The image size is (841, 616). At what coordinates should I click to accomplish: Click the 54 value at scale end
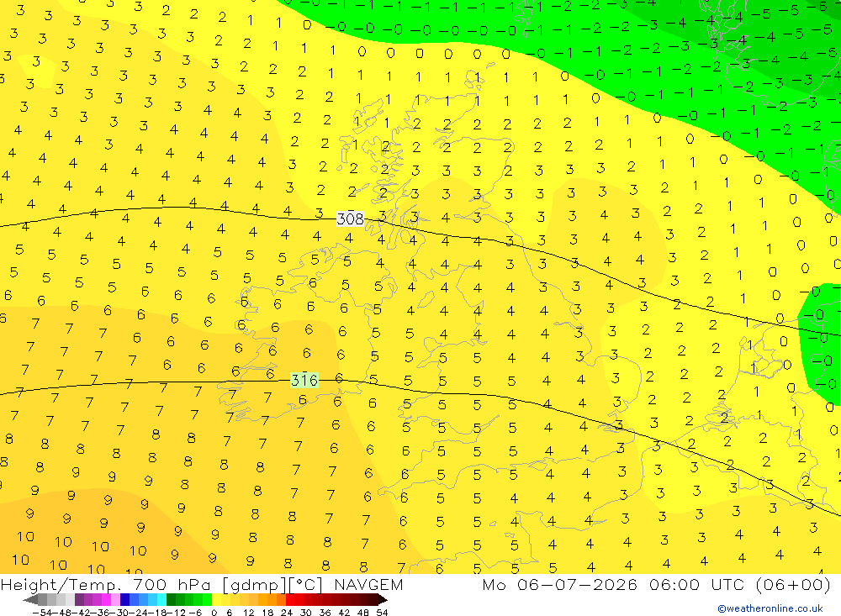[x=382, y=613]
